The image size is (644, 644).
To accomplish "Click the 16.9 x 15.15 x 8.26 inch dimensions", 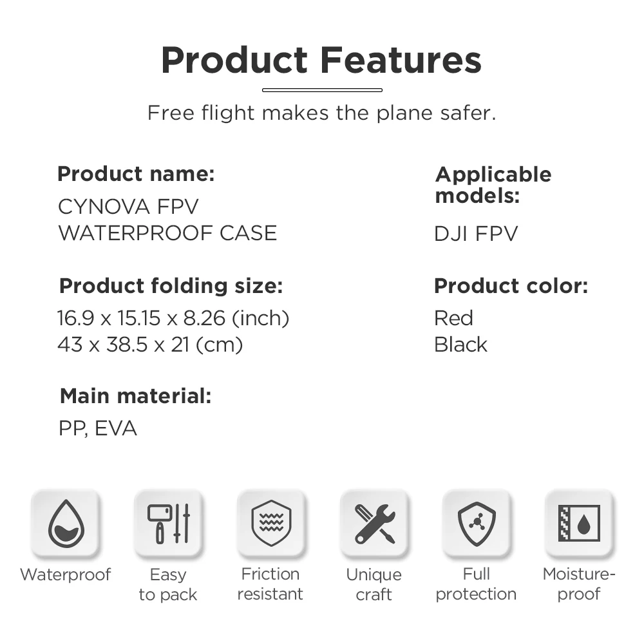I will [173, 318].
